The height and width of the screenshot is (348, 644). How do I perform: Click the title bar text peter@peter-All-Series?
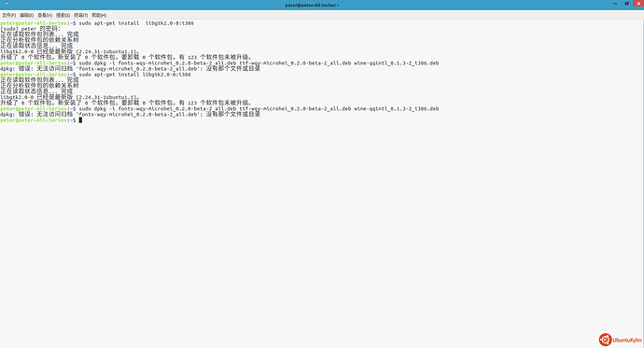tap(312, 5)
